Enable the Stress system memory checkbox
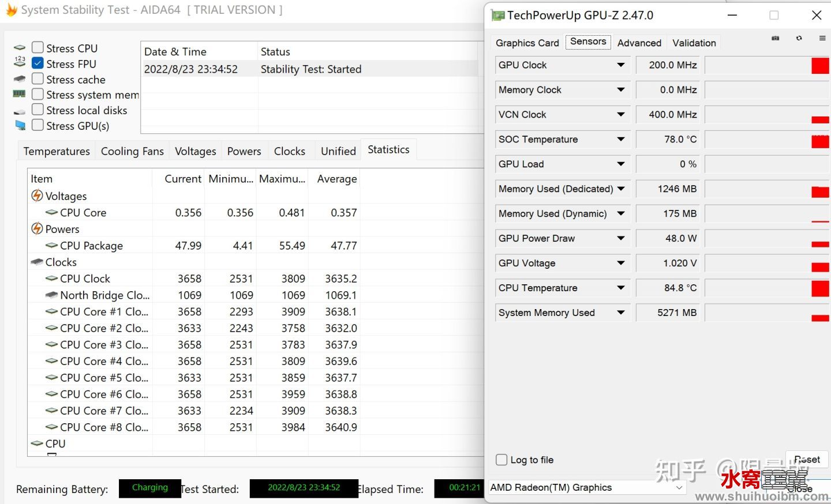 [38, 94]
